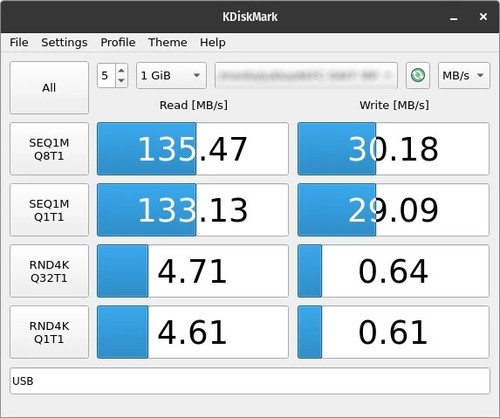This screenshot has height=418, width=500.
Task: Click the 30.18 write result bar
Action: click(x=393, y=149)
